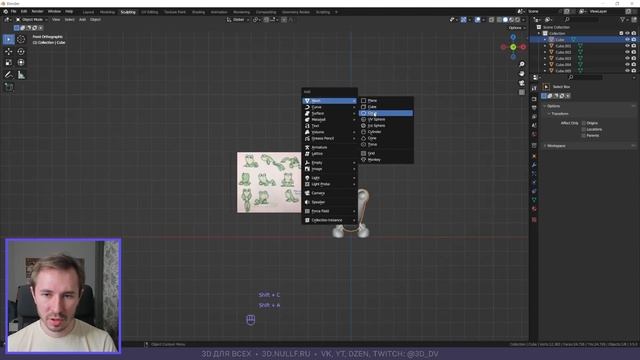Viewport: 640px width, 360px height.
Task: Activate the Cursor tool
Action: point(21,39)
